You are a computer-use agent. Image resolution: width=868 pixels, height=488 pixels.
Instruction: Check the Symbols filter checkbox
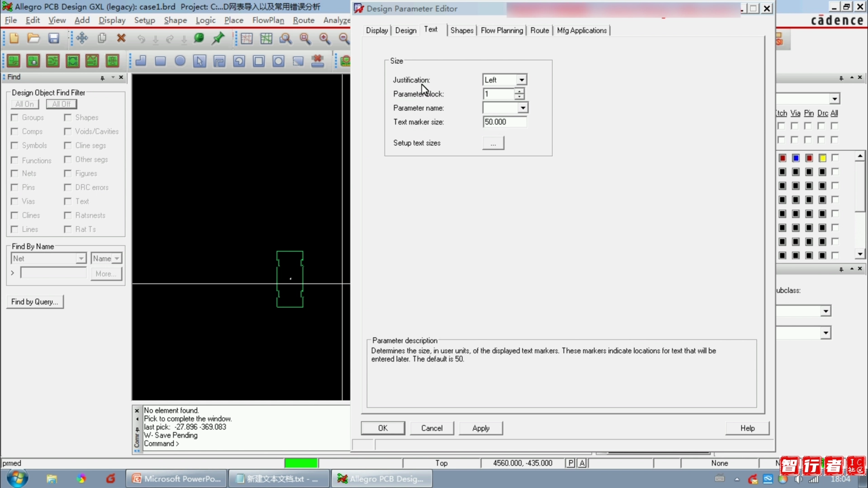coord(14,146)
